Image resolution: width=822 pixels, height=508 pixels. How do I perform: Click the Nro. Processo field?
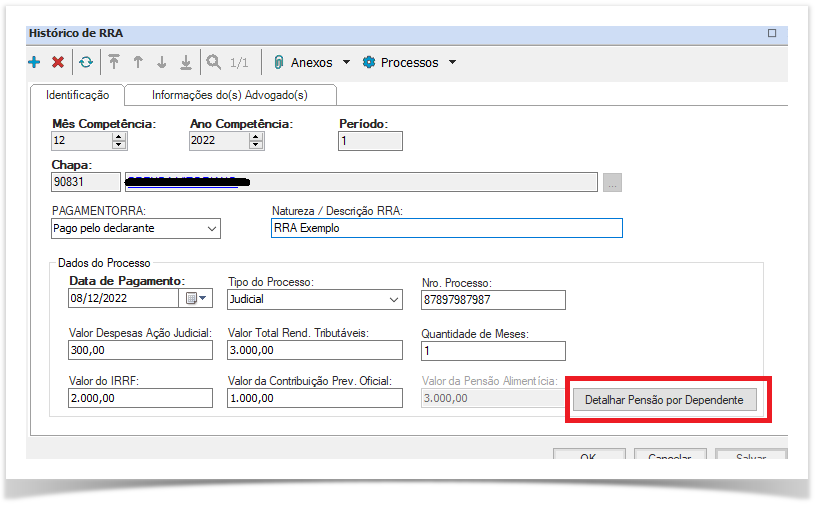click(x=493, y=300)
